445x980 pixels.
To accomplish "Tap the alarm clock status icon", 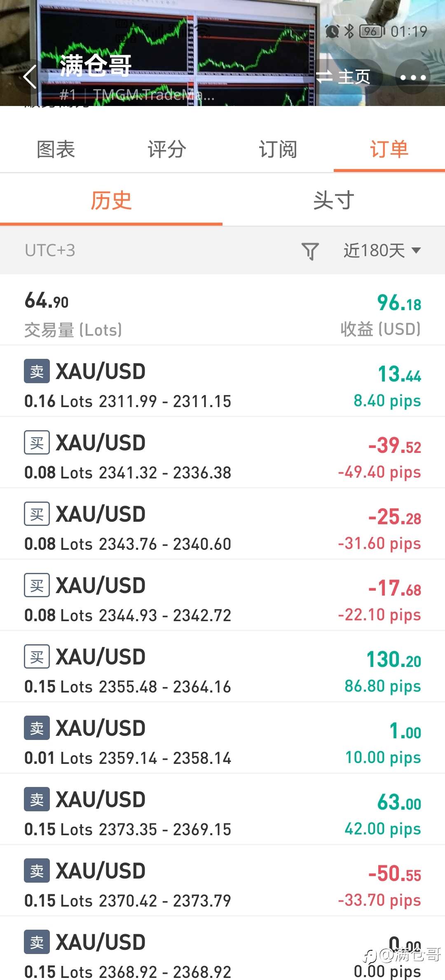I will coord(332,31).
